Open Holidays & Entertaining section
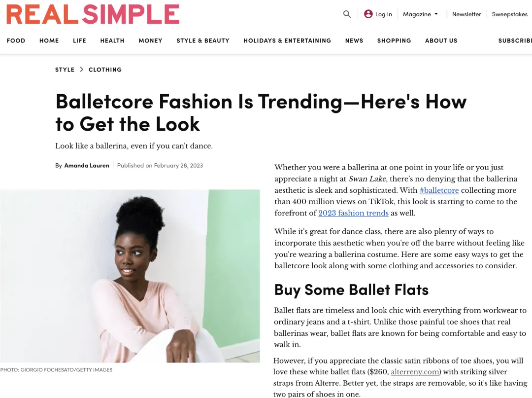The width and height of the screenshot is (532, 398). pos(287,41)
